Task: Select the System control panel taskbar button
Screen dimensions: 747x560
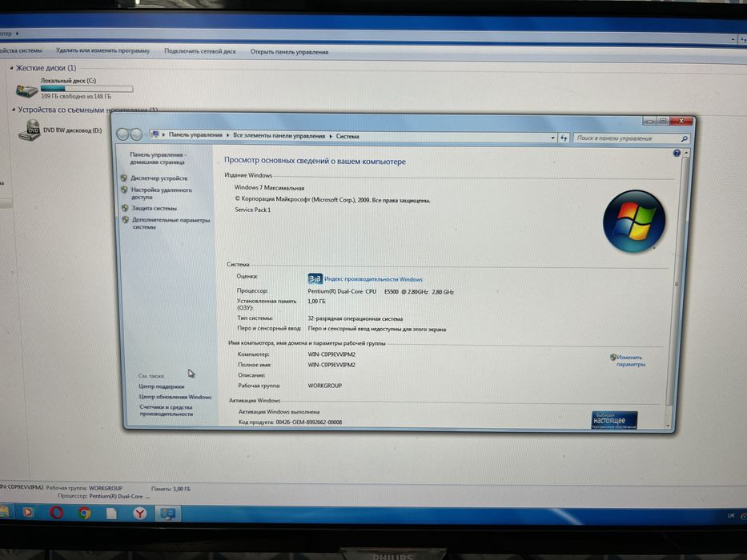Action: pyautogui.click(x=167, y=514)
